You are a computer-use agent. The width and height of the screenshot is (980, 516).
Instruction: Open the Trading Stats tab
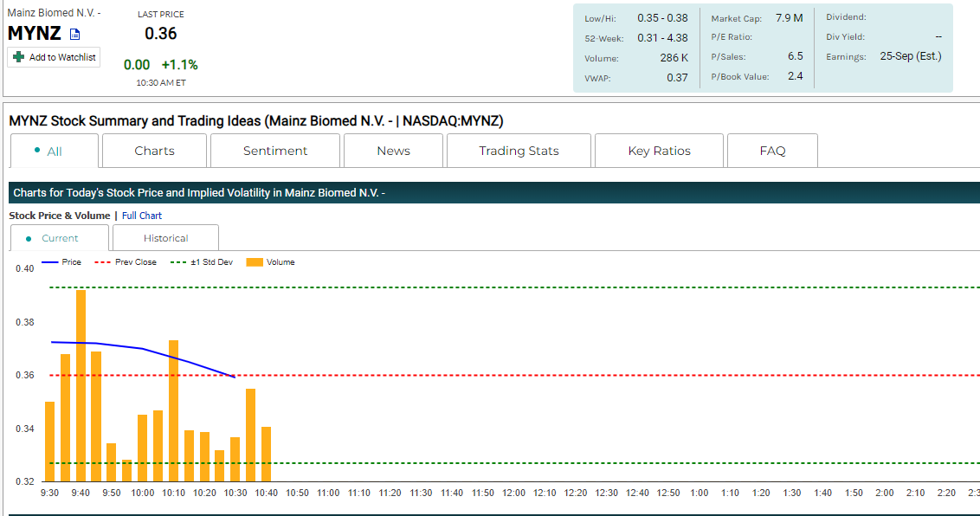[519, 151]
